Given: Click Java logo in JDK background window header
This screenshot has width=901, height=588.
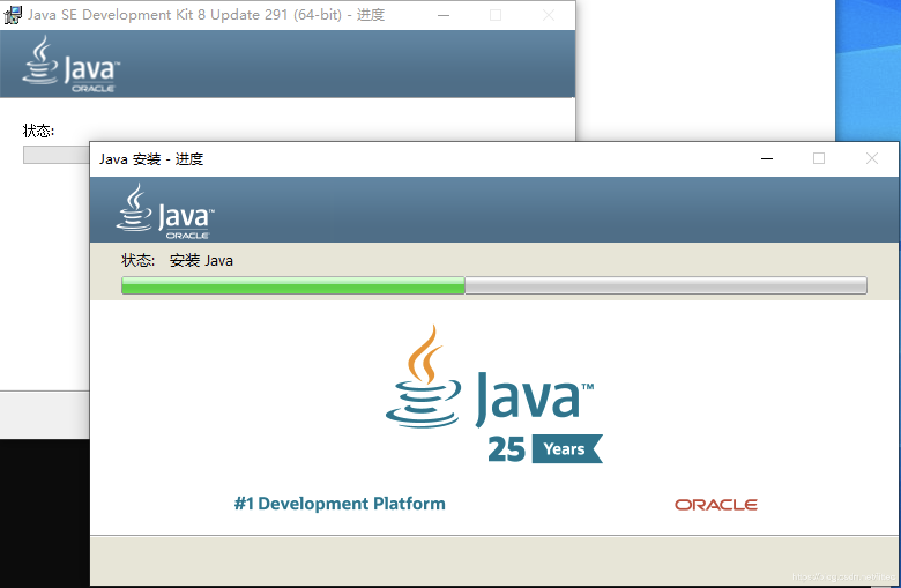Looking at the screenshot, I should (x=71, y=64).
